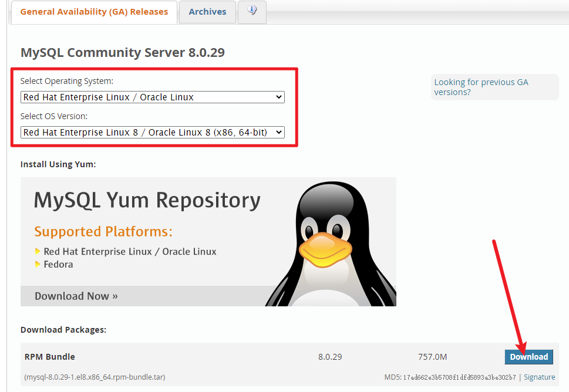This screenshot has height=392, width=569.
Task: Click the Install Using Yum label
Action: [x=58, y=164]
